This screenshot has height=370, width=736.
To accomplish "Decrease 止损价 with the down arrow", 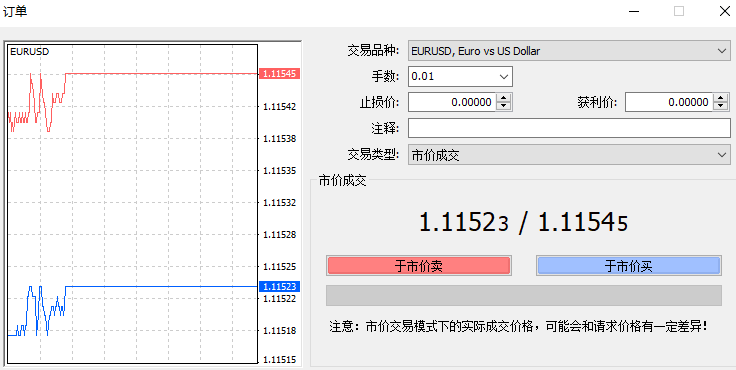I will tap(504, 106).
